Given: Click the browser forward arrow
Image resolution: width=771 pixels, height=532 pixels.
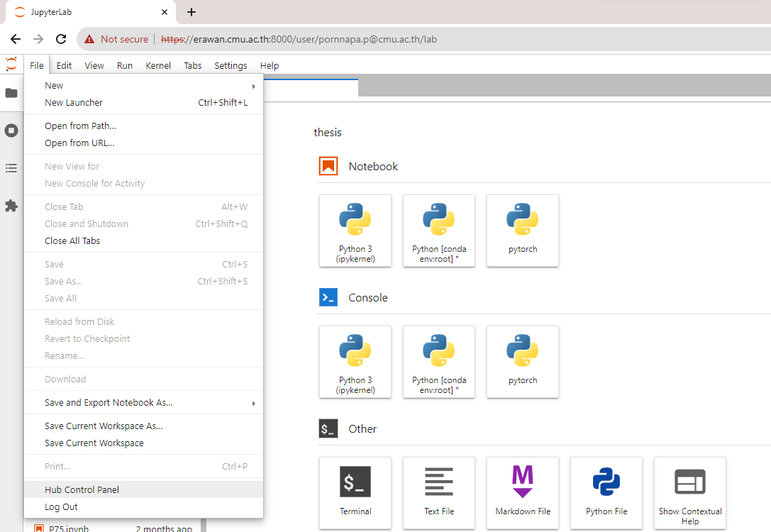Looking at the screenshot, I should point(38,39).
